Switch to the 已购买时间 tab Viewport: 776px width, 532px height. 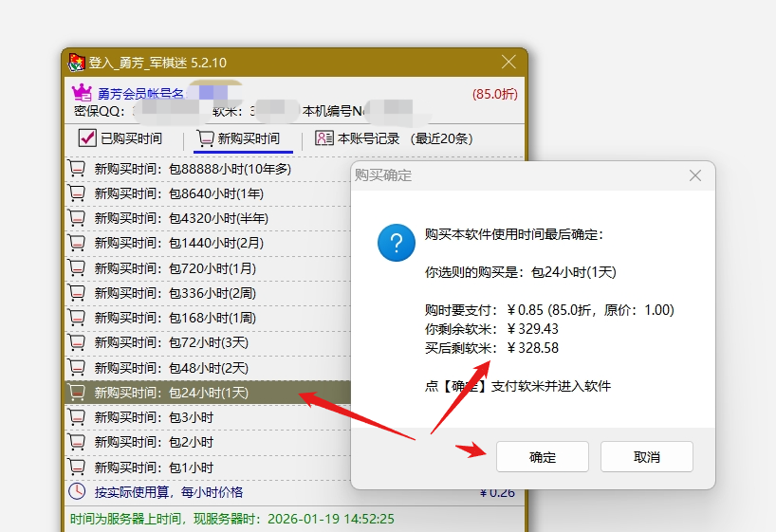coord(120,138)
